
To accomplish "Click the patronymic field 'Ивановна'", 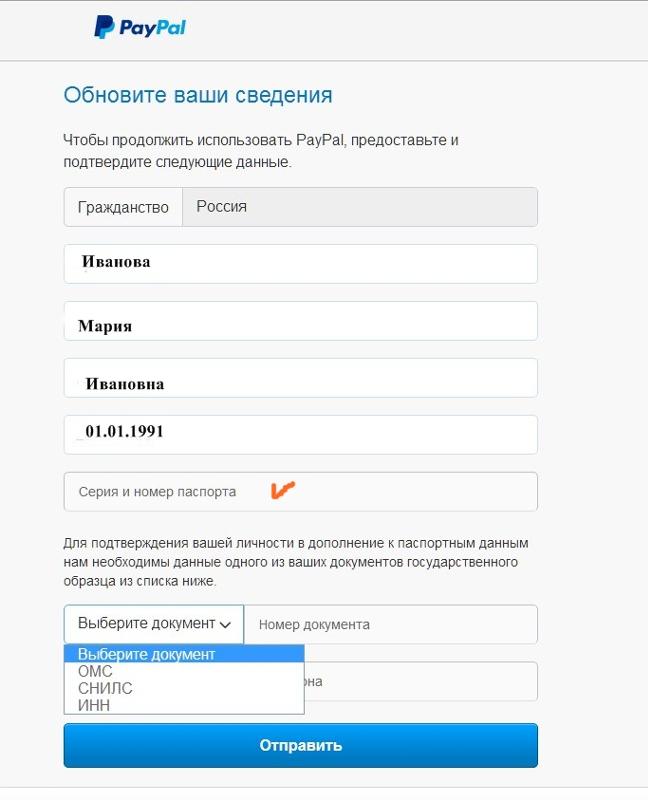I will click(301, 378).
